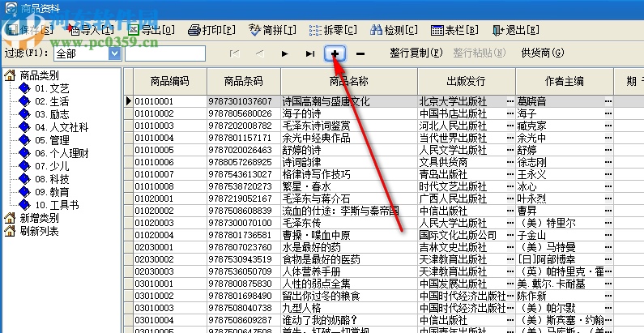The width and height of the screenshot is (644, 333).
Task: Select category 06.个人理财
Action: click(x=62, y=154)
